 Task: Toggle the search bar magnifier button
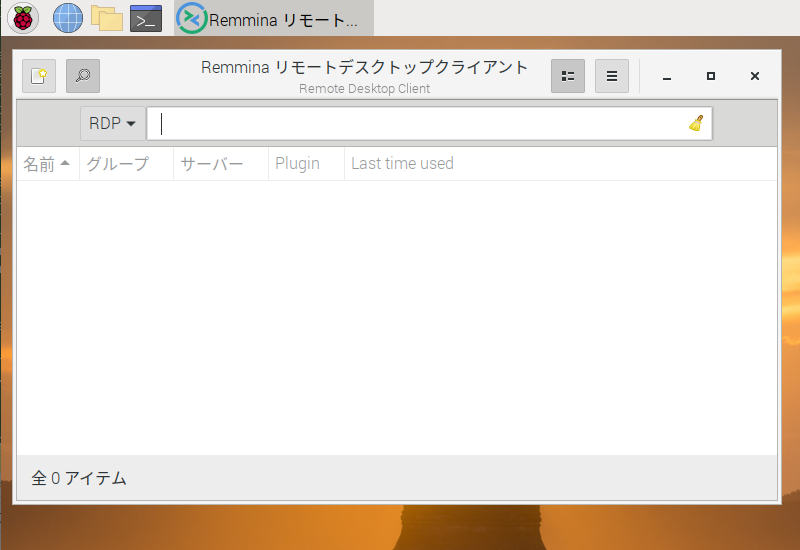click(x=83, y=76)
